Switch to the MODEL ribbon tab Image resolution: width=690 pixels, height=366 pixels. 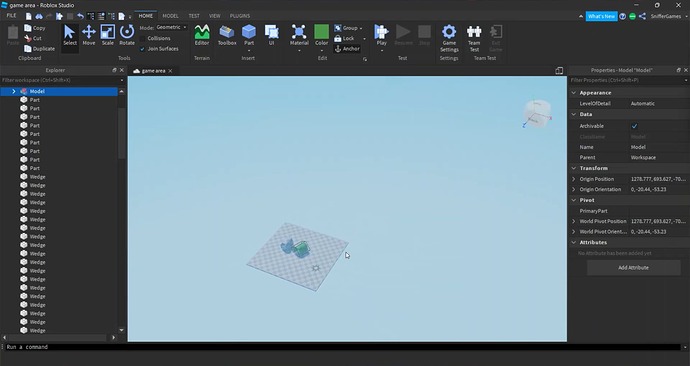(x=170, y=16)
